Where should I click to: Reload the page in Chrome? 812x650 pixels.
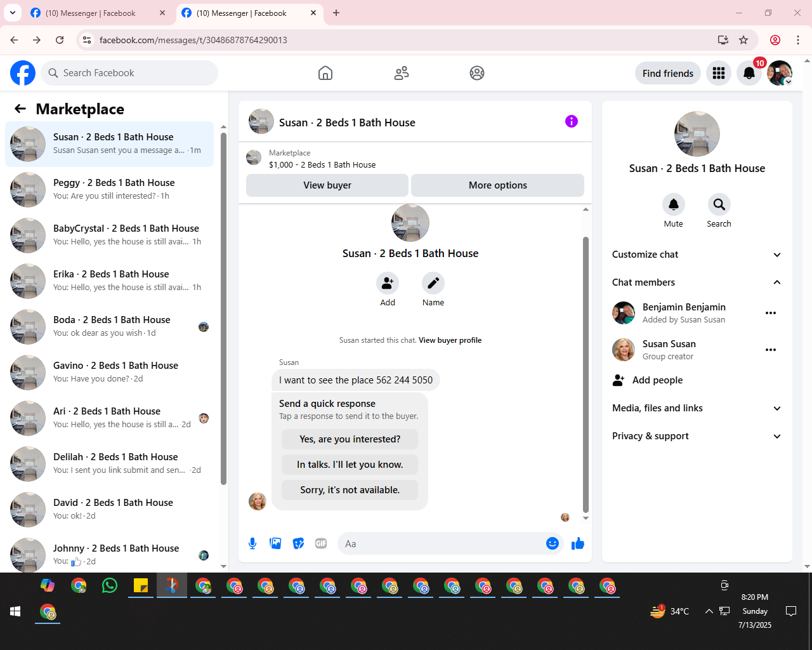coord(60,40)
